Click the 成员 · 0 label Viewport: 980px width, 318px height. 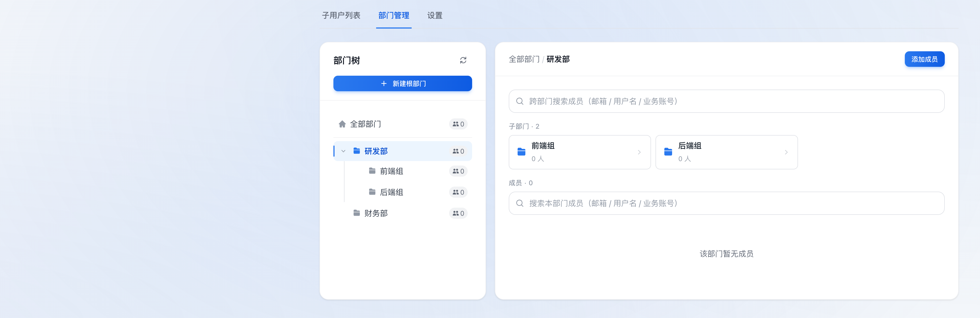pyautogui.click(x=520, y=183)
